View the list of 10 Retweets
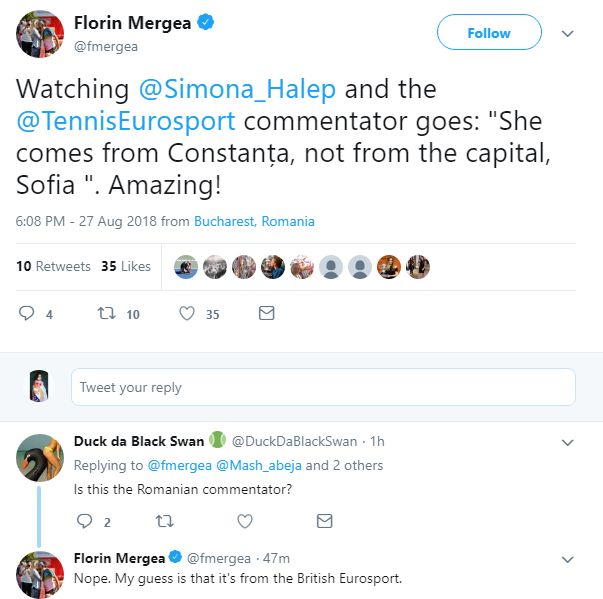This screenshot has width=603, height=599. coord(54,266)
